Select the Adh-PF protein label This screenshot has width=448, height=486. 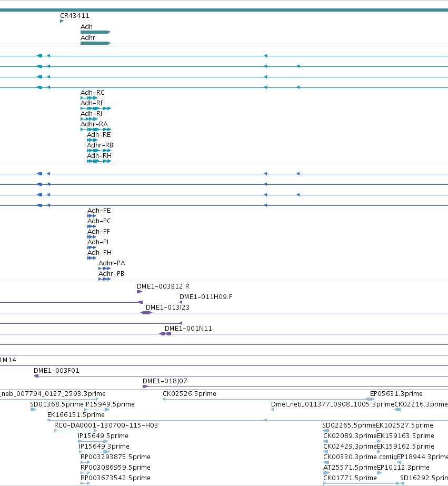point(98,232)
